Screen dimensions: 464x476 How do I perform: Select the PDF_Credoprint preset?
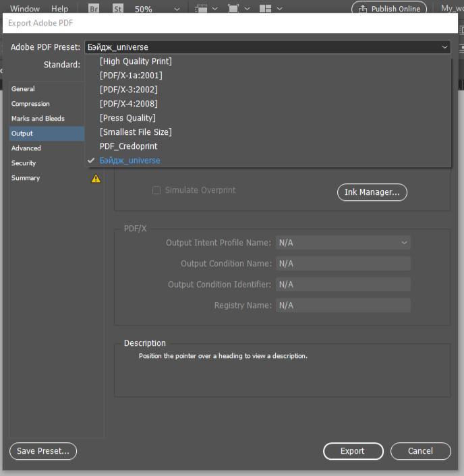click(x=128, y=146)
